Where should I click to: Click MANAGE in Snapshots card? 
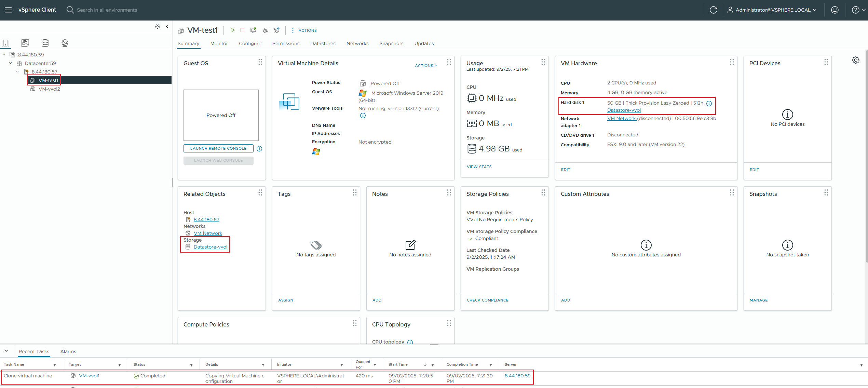(759, 300)
